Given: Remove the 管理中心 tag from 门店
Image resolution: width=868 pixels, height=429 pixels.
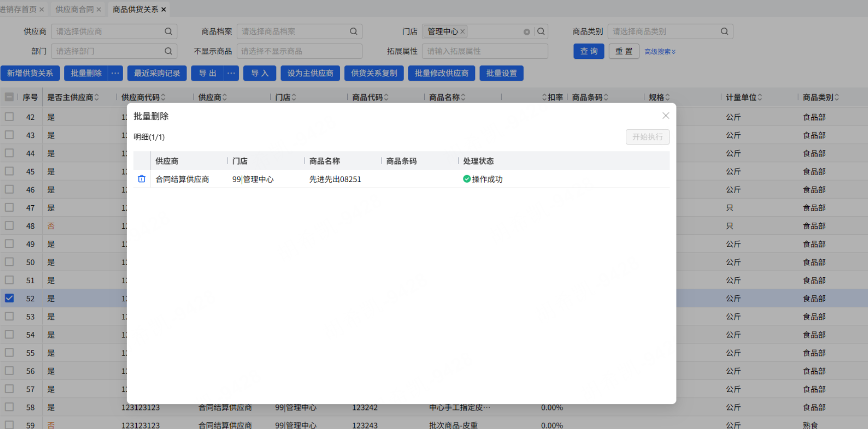Looking at the screenshot, I should click(x=462, y=31).
